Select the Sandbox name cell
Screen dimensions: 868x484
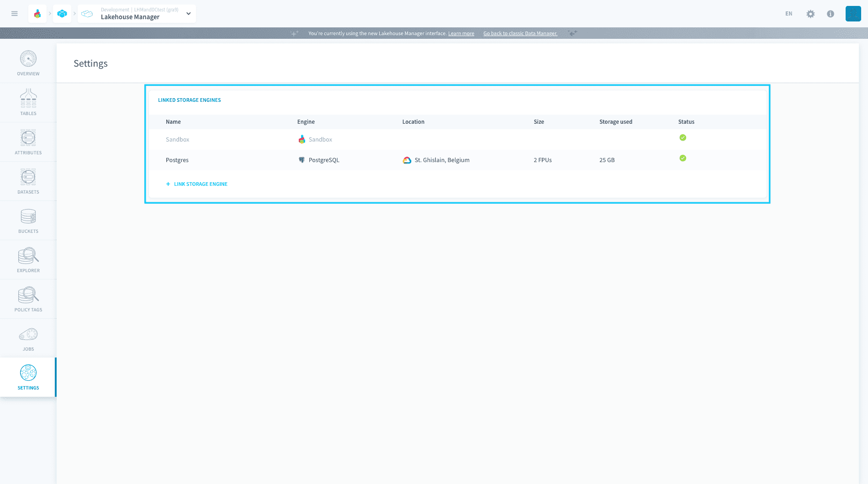177,140
